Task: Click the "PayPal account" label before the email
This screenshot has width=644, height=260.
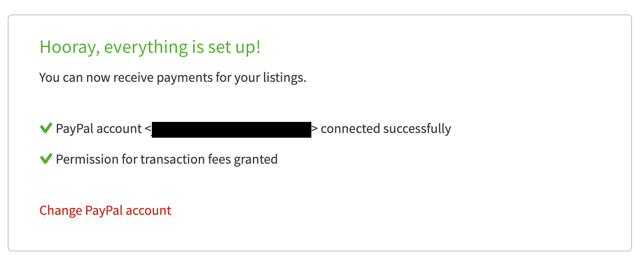Action: (99, 128)
